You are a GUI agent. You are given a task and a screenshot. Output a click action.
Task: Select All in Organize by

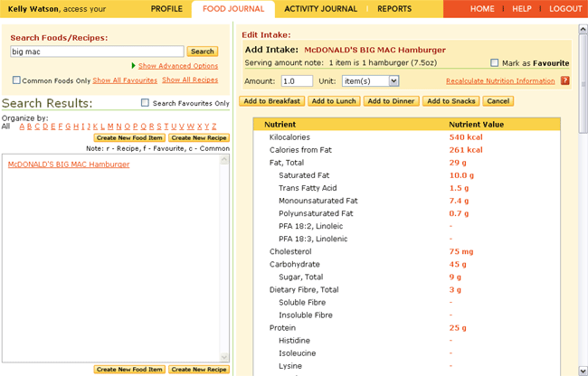(5, 127)
